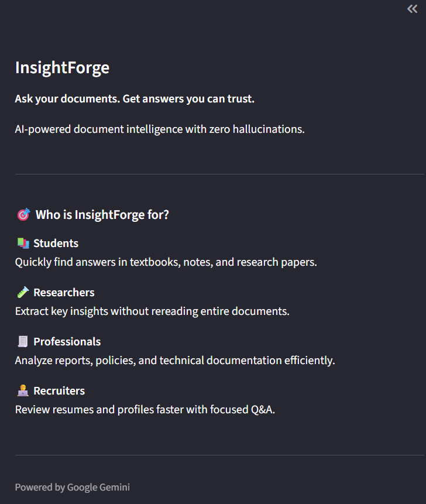The width and height of the screenshot is (426, 504).
Task: Click the test tube icon beside Researchers
Action: pos(23,293)
